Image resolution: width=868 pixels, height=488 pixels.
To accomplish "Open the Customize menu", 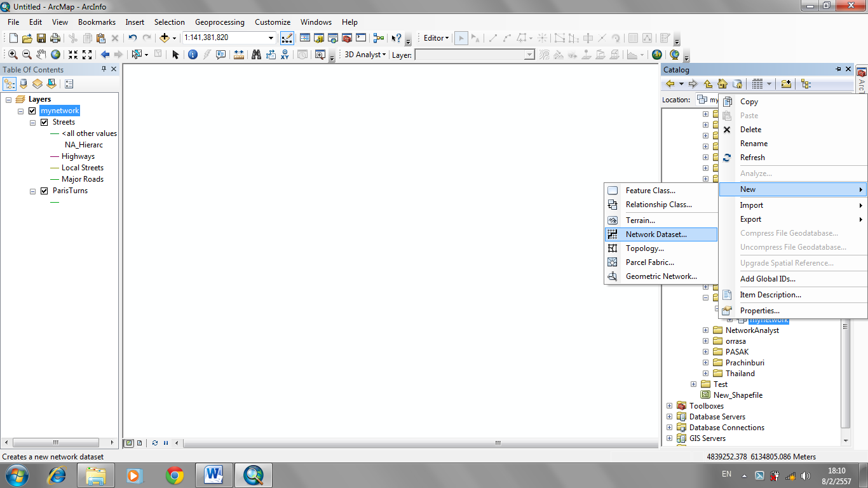I will (x=273, y=22).
